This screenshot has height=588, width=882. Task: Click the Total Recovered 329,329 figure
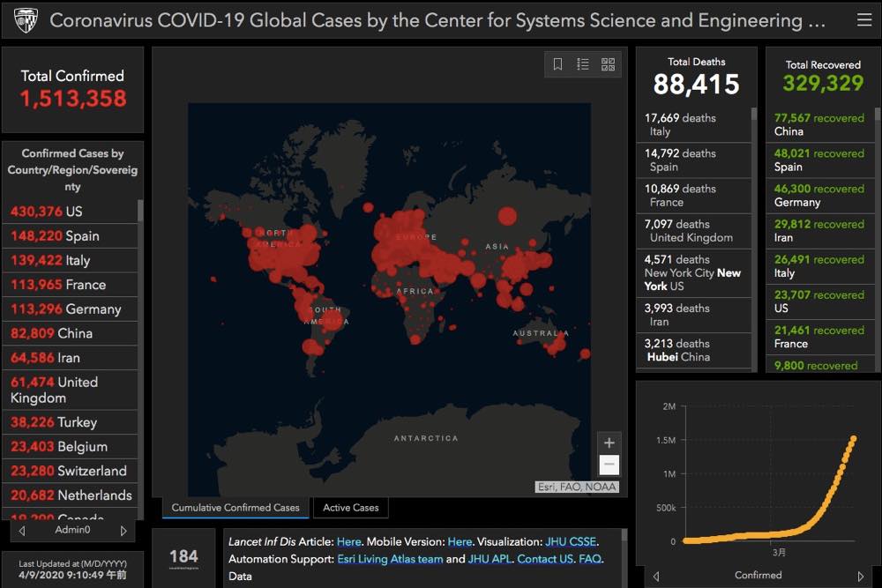[x=823, y=84]
